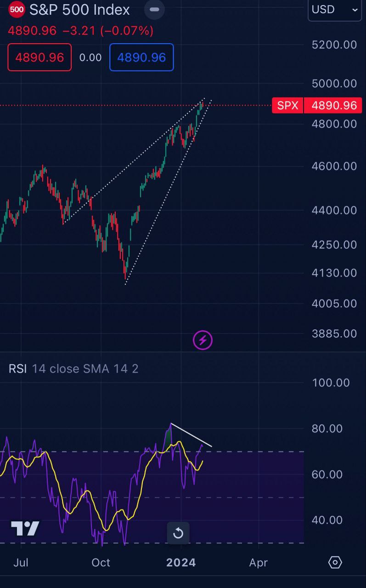This screenshot has width=366, height=588.
Task: Tap the purple lightning bolt icon
Action: [203, 340]
